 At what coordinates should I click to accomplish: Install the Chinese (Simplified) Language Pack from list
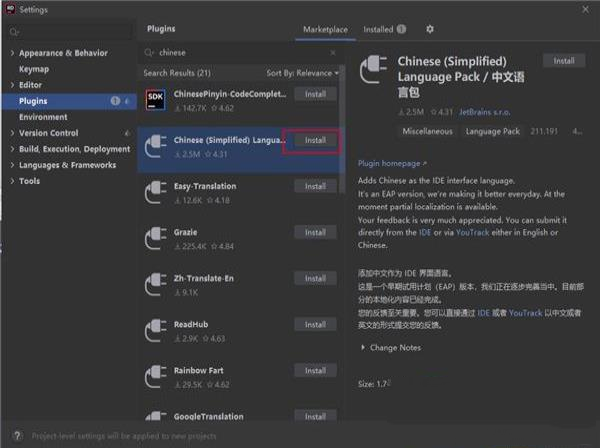pyautogui.click(x=314, y=140)
